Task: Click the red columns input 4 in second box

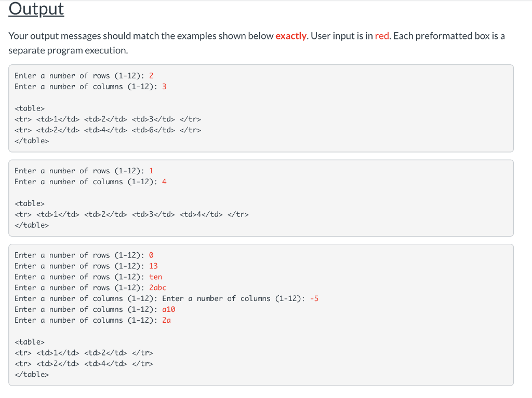Action: coord(164,182)
